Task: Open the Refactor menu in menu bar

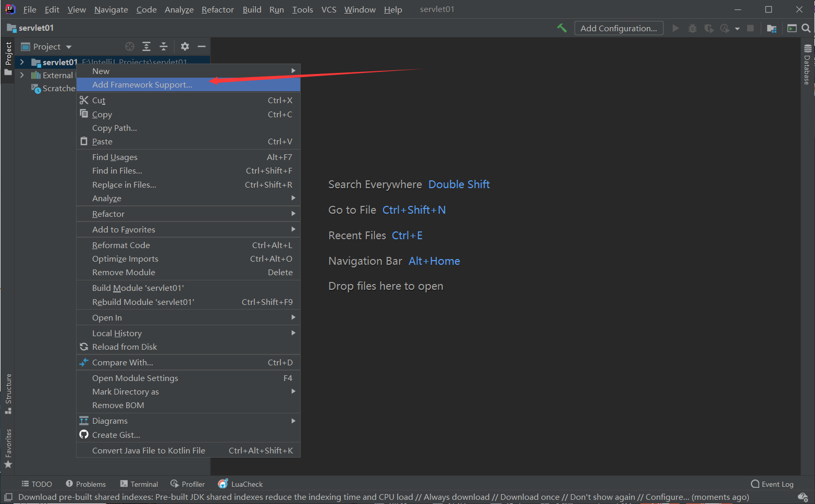Action: [218, 9]
